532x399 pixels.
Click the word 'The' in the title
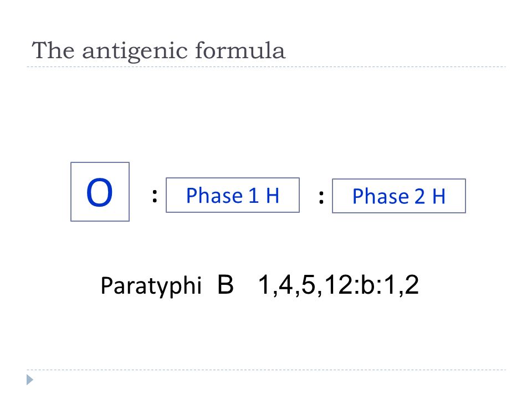(x=53, y=50)
